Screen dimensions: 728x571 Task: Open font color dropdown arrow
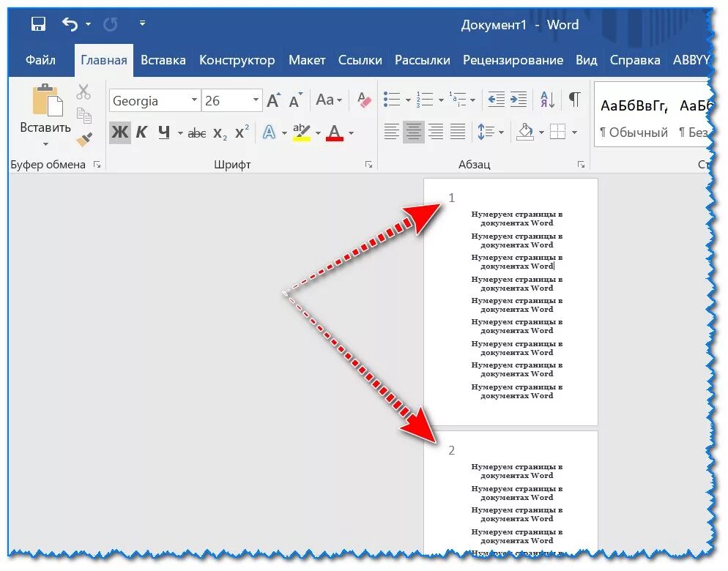[x=352, y=133]
